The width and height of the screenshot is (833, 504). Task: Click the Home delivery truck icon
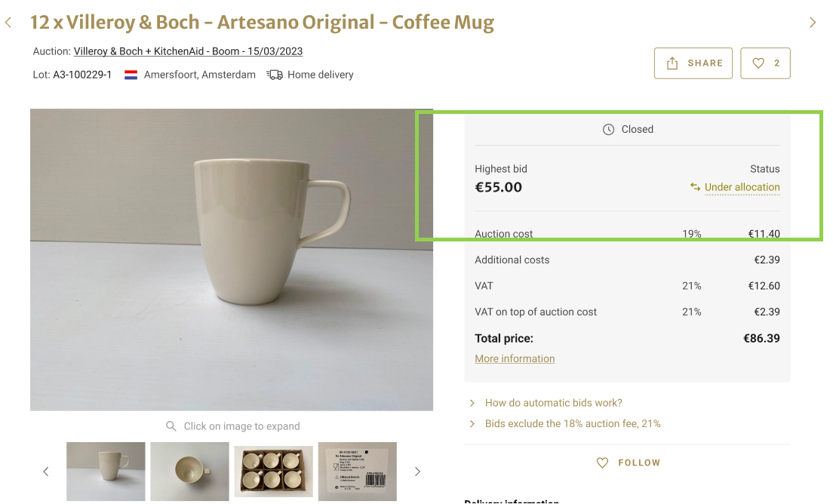pos(275,75)
